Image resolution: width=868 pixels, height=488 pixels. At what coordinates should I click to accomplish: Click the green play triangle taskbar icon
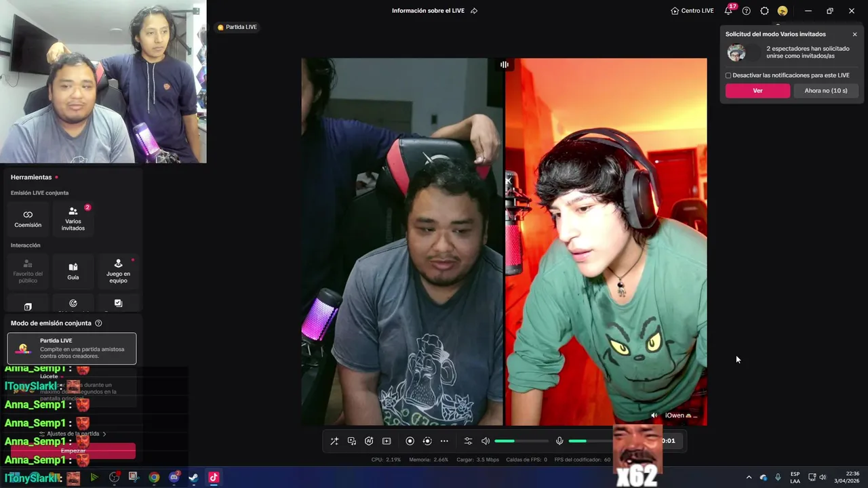tap(94, 477)
